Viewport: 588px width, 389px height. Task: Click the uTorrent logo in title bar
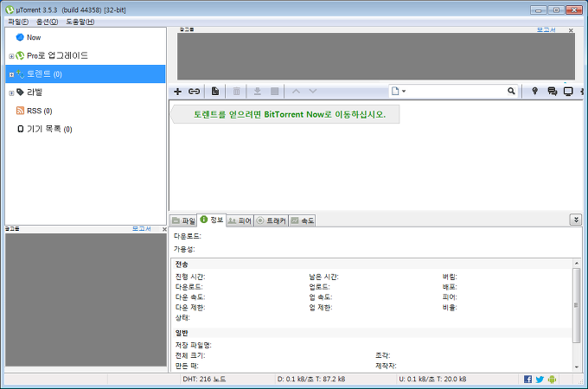pyautogui.click(x=10, y=10)
